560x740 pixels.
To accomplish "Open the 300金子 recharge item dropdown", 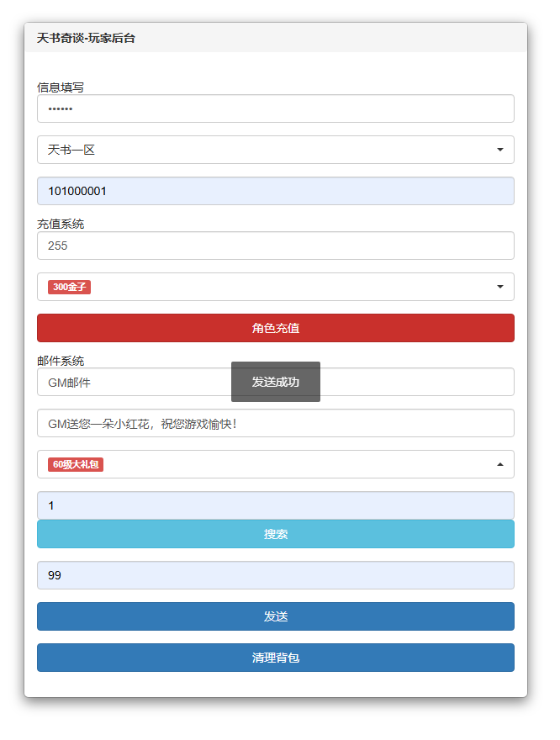I will pos(276,287).
